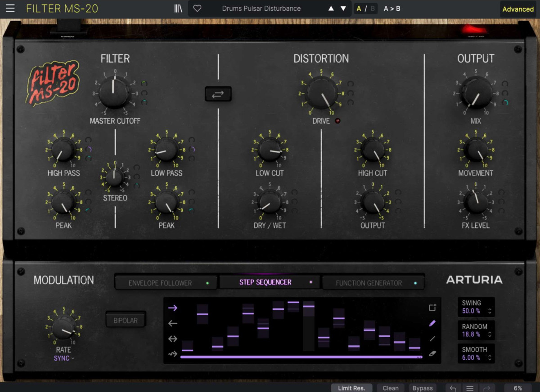Click the undo arrow in bottom bar
The width and height of the screenshot is (540, 392).
(x=453, y=388)
